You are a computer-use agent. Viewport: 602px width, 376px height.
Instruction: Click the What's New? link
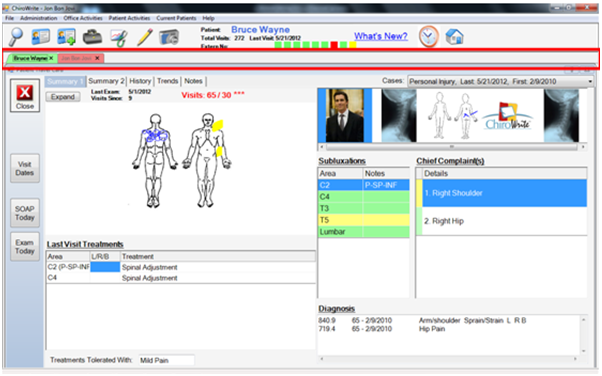tap(380, 36)
